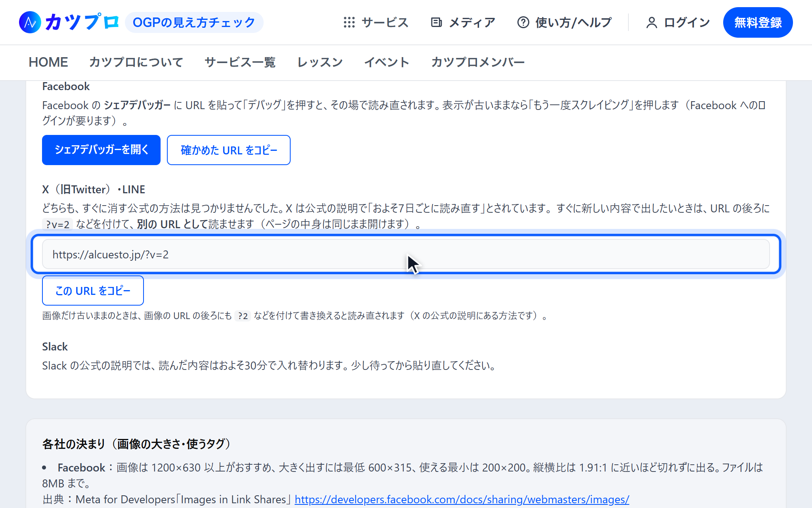Click the カツプロ brand name text
Viewport: 812px width, 508px height.
82,22
